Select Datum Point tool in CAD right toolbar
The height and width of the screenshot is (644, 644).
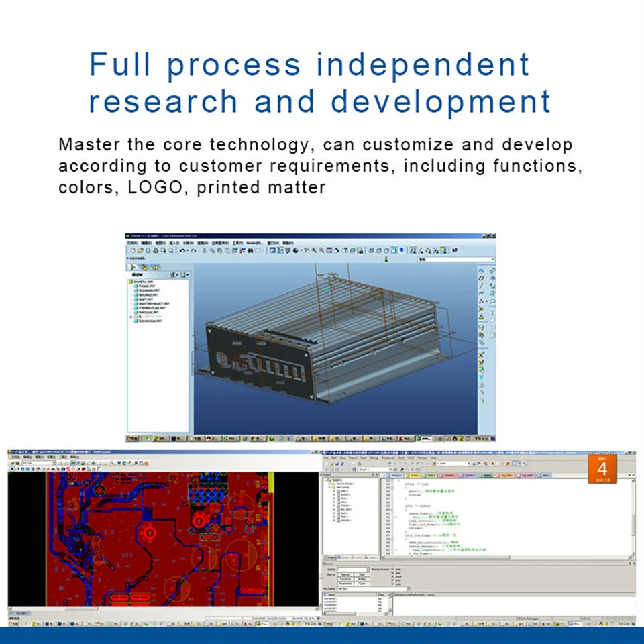pyautogui.click(x=482, y=301)
